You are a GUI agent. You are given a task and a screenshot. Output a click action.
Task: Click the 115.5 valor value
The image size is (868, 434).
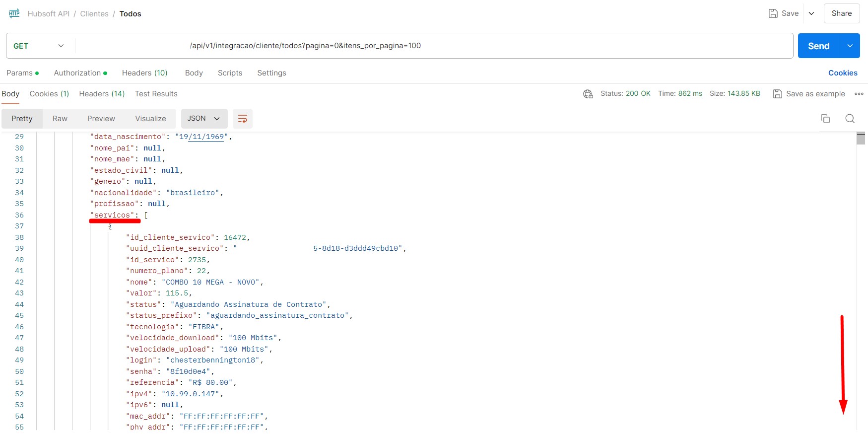point(177,293)
